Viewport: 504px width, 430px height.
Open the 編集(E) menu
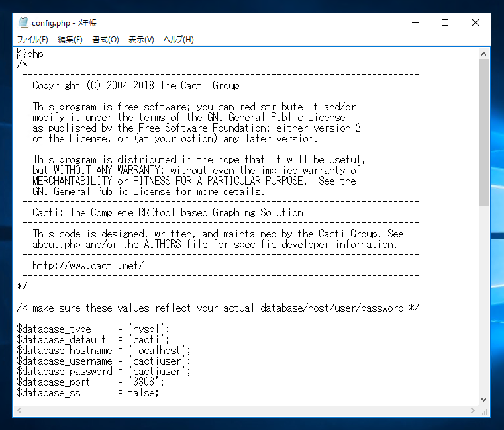70,40
